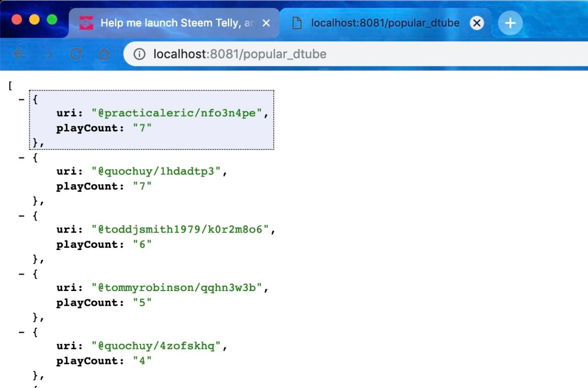Select the localhost:8081/popular_dtube tab

(x=385, y=23)
